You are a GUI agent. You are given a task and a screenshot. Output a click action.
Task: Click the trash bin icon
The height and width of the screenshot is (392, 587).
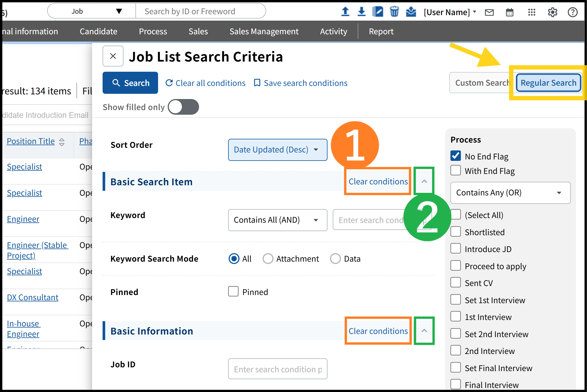(x=394, y=12)
